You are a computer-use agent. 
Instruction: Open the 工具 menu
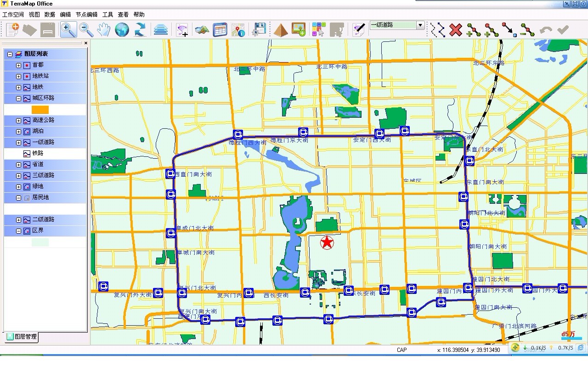coord(107,15)
